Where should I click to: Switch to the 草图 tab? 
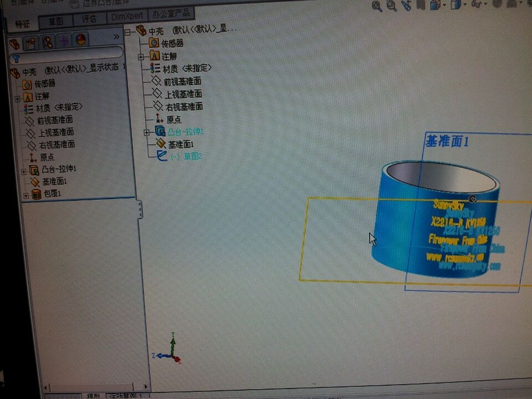point(56,22)
